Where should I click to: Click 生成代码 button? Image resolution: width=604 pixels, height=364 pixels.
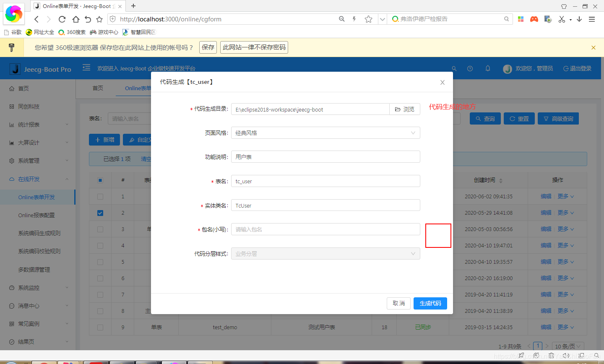(430, 303)
